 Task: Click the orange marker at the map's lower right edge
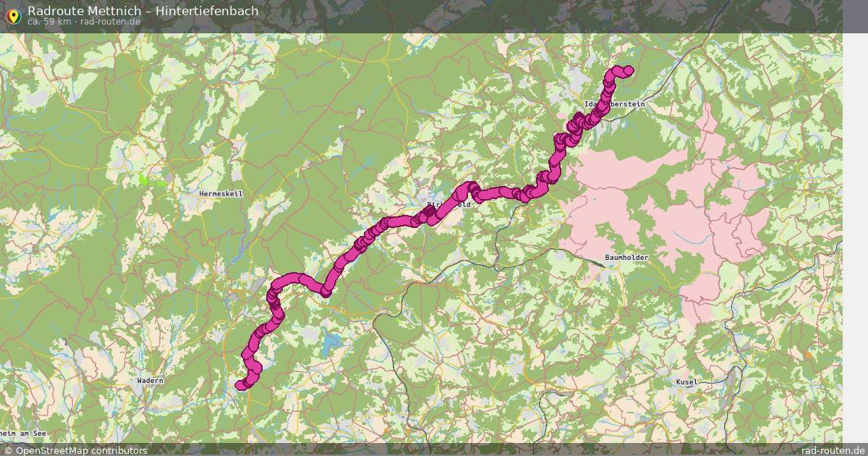(x=808, y=355)
